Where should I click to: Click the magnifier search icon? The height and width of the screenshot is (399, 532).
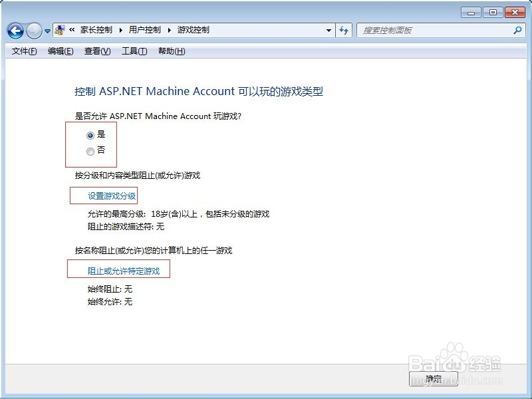(x=519, y=31)
